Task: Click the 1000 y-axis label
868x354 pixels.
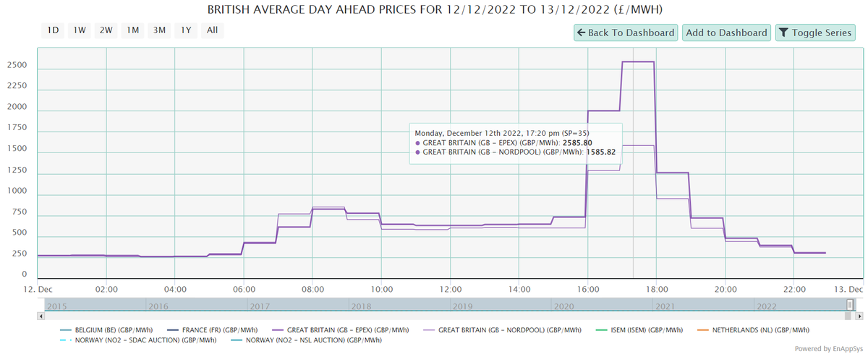Action: coord(16,191)
